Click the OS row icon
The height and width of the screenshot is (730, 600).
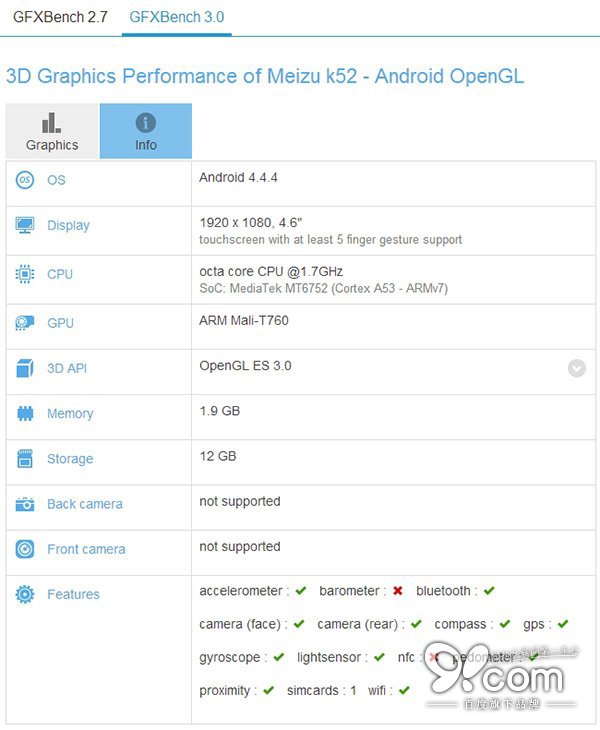pyautogui.click(x=25, y=180)
